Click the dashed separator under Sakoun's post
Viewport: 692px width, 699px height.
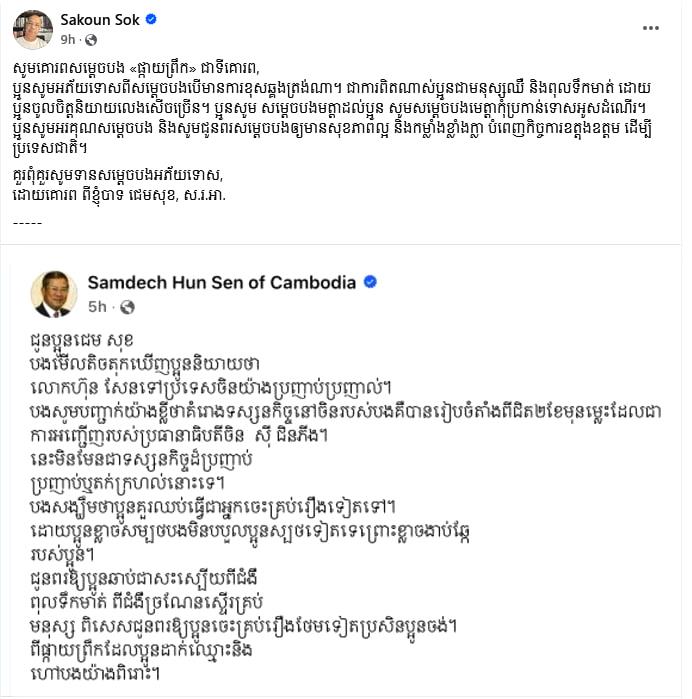click(28, 222)
